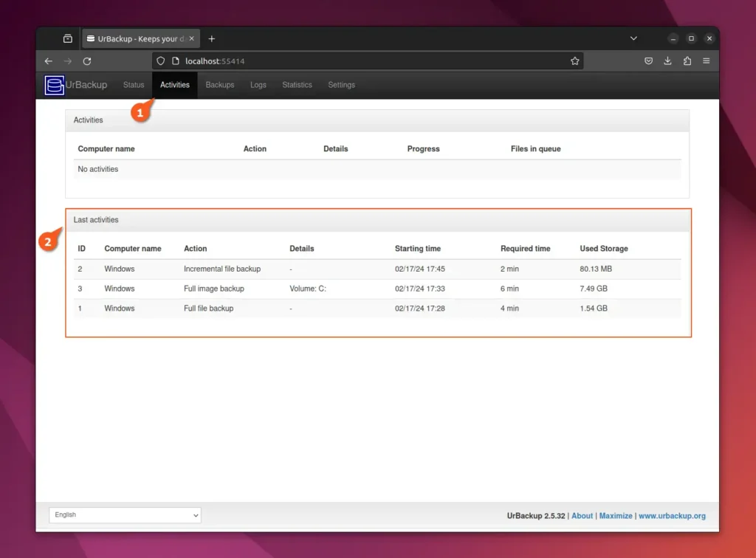Open the Firefox downloads icon
Image resolution: width=756 pixels, height=558 pixels.
pyautogui.click(x=668, y=61)
